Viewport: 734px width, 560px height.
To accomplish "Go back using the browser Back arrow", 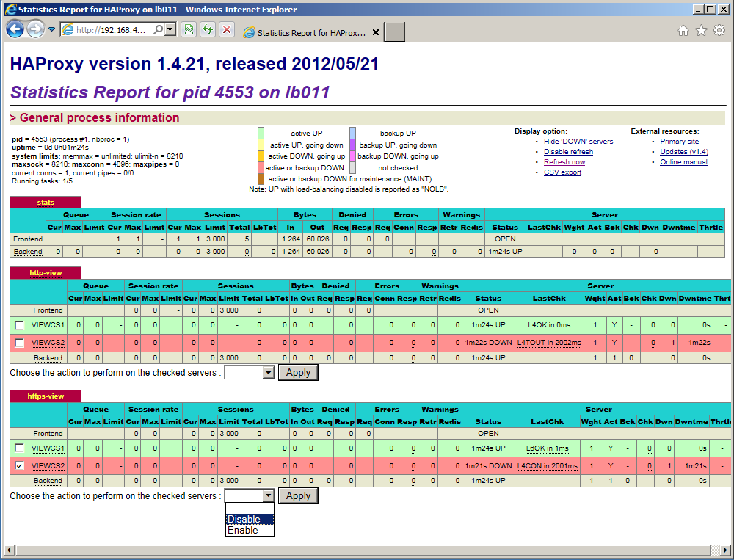I will click(x=15, y=29).
